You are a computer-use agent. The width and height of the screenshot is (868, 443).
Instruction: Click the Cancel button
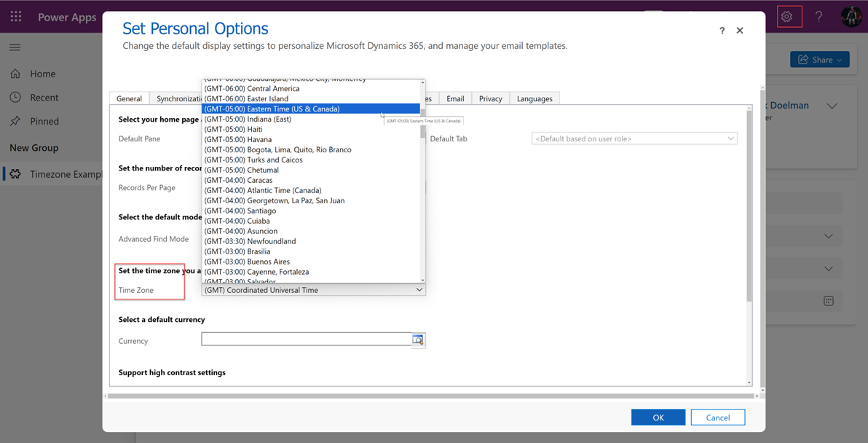click(x=717, y=417)
